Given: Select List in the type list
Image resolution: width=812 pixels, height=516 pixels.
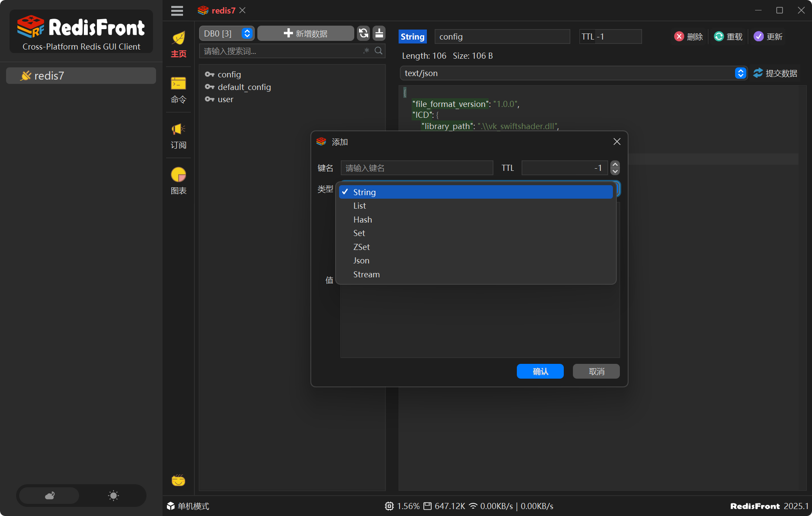Looking at the screenshot, I should click(476, 206).
